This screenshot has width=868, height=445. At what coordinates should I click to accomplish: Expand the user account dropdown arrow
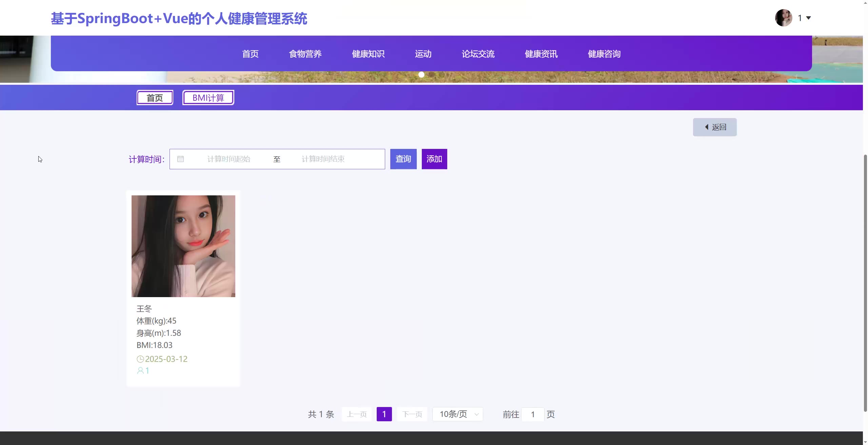click(x=808, y=18)
